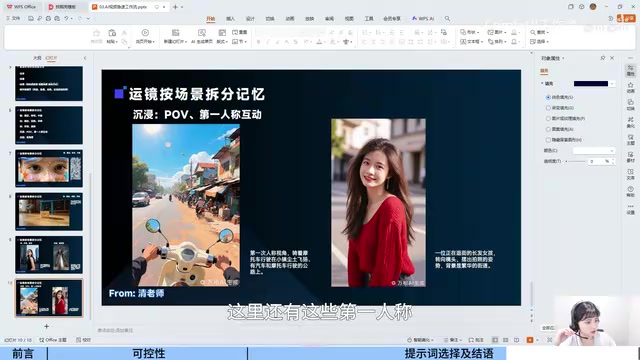Click the Print icon in quick toolbar
The image size is (640, 360).
(x=48, y=18)
